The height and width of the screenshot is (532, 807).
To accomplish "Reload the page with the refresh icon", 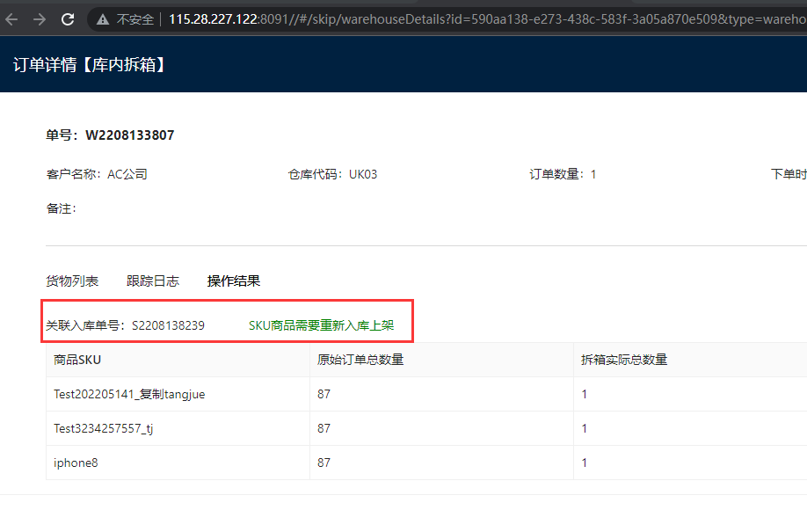I will coord(68,18).
